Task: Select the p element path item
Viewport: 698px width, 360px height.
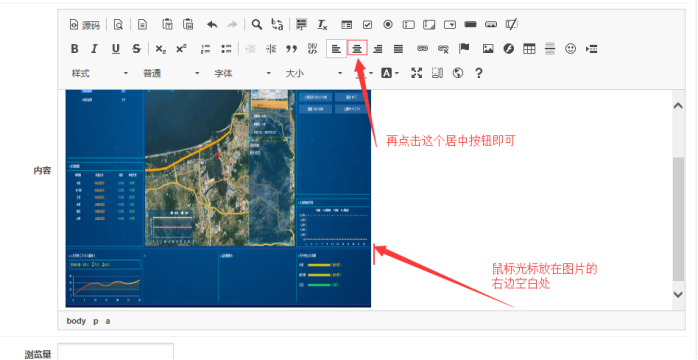Action: pos(96,321)
